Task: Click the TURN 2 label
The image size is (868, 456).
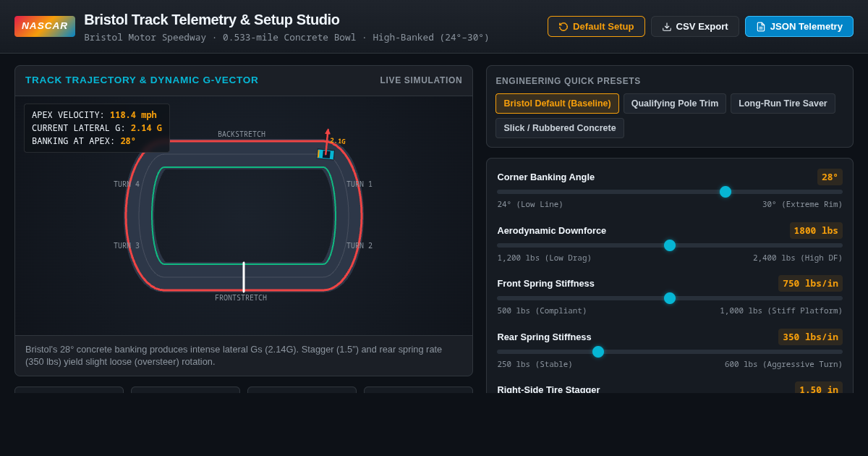Action: click(359, 246)
